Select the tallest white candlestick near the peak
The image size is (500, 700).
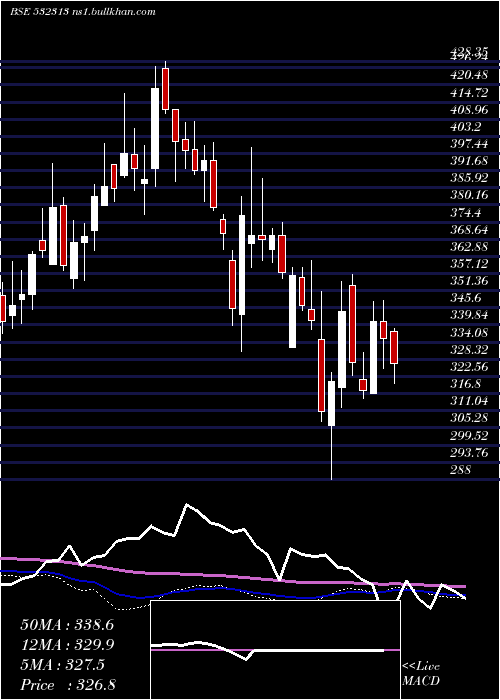[155, 128]
